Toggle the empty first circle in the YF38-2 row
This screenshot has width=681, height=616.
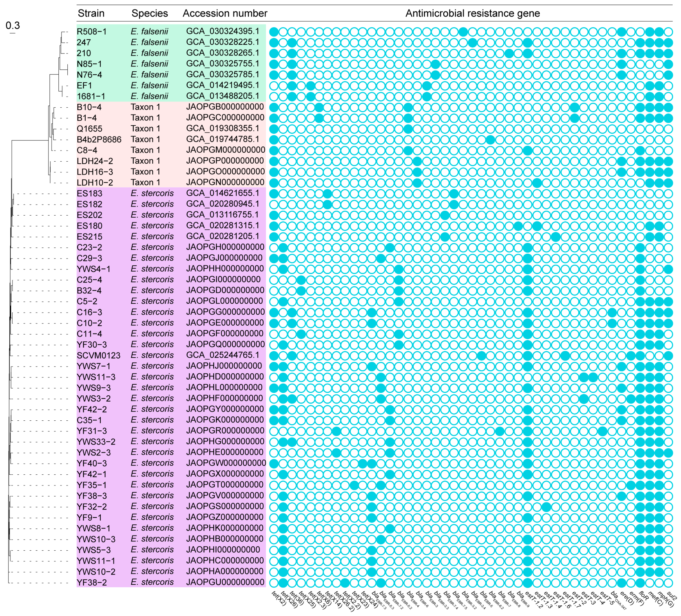pos(274,583)
